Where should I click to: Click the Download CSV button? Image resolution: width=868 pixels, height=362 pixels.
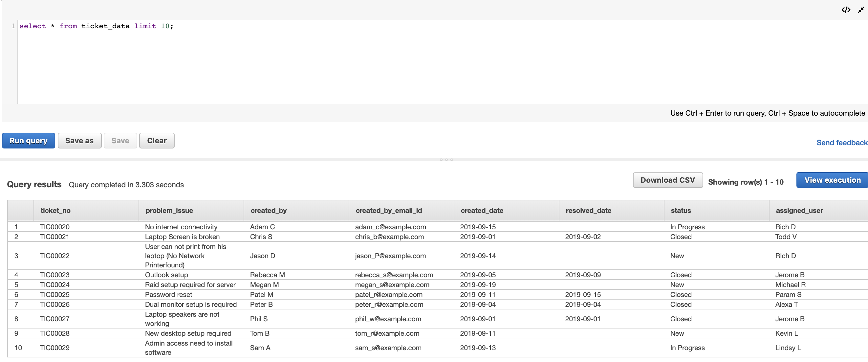tap(666, 180)
